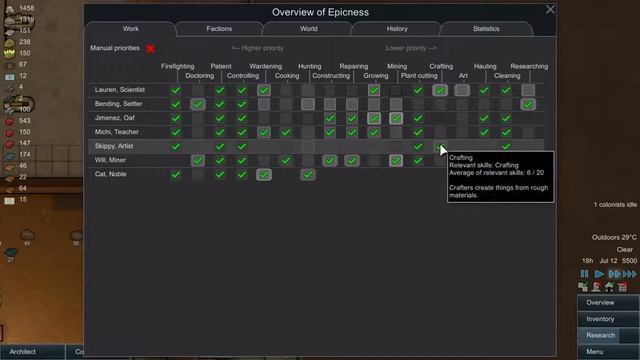
Task: Toggle Lauren's Crafting checkbox
Action: click(440, 90)
